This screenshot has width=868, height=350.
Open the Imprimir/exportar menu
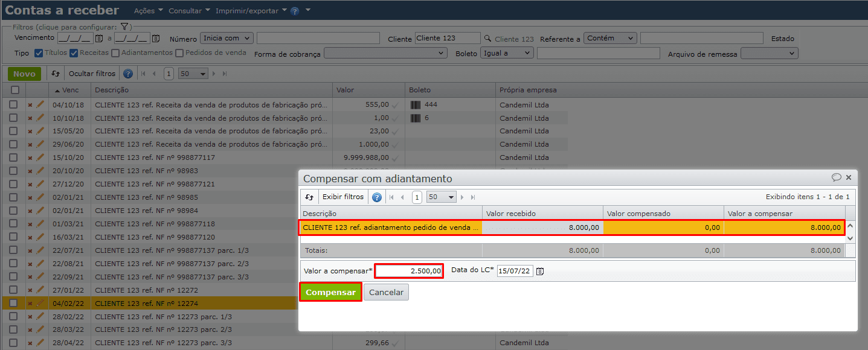point(251,11)
